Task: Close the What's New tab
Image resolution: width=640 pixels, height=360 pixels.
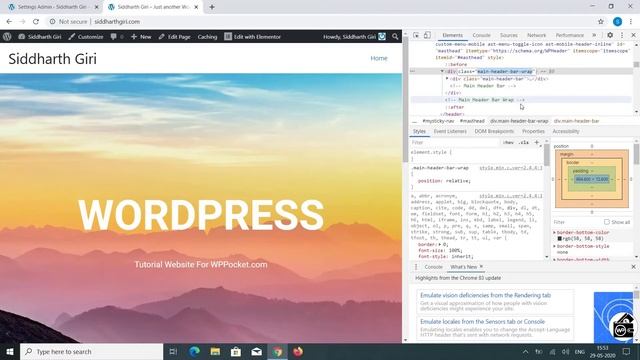Action: point(481,267)
